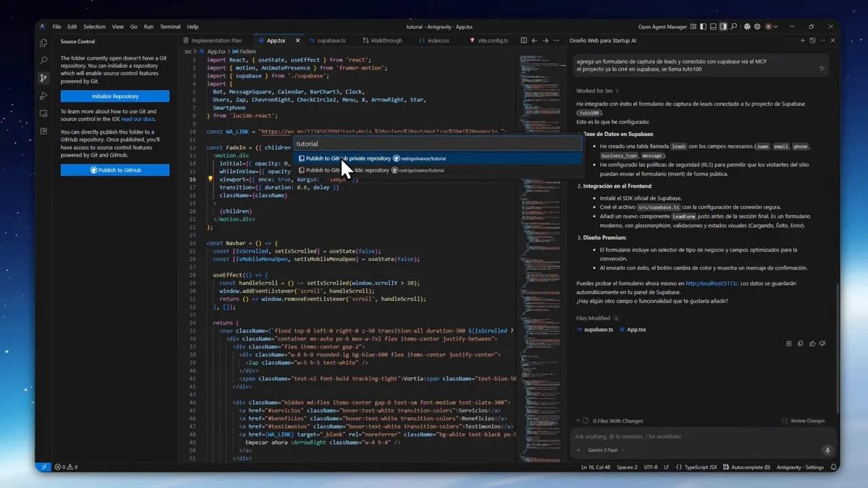Click the split editor icon
Screen dimensions: 868x488
(524, 41)
